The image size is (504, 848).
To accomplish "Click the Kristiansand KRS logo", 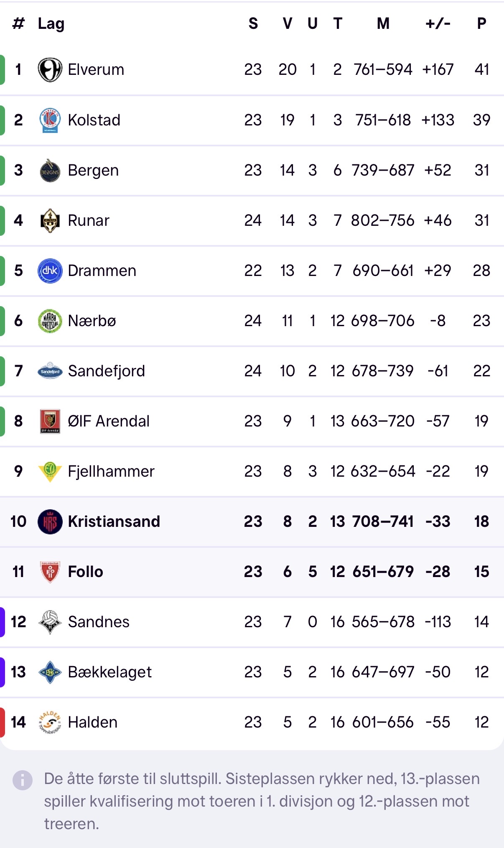I will tap(50, 521).
